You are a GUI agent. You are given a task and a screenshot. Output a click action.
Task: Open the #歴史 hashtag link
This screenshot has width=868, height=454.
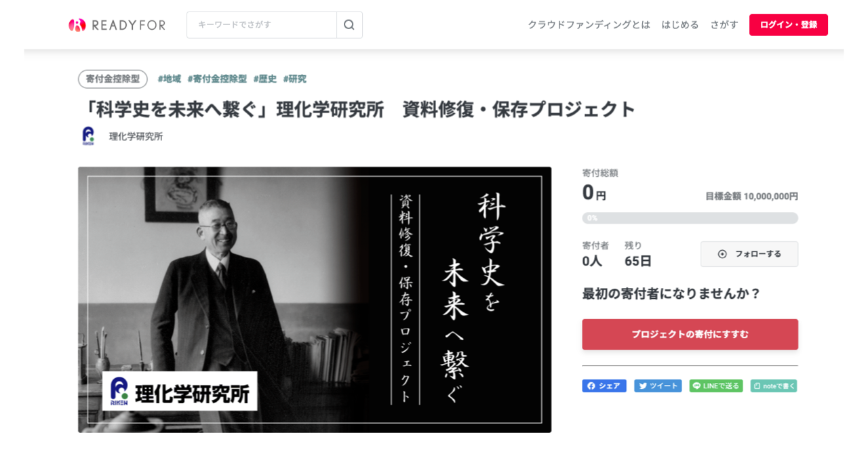[265, 79]
